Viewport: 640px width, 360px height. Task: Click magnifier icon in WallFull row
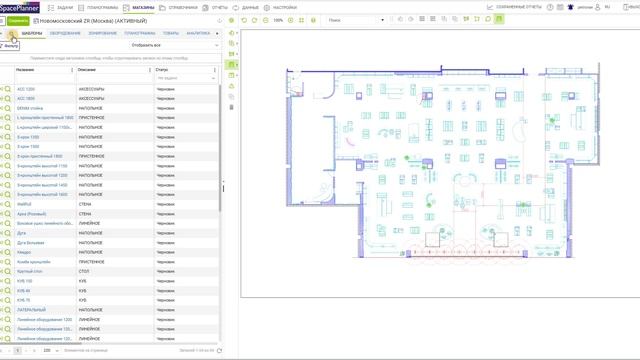point(8,204)
